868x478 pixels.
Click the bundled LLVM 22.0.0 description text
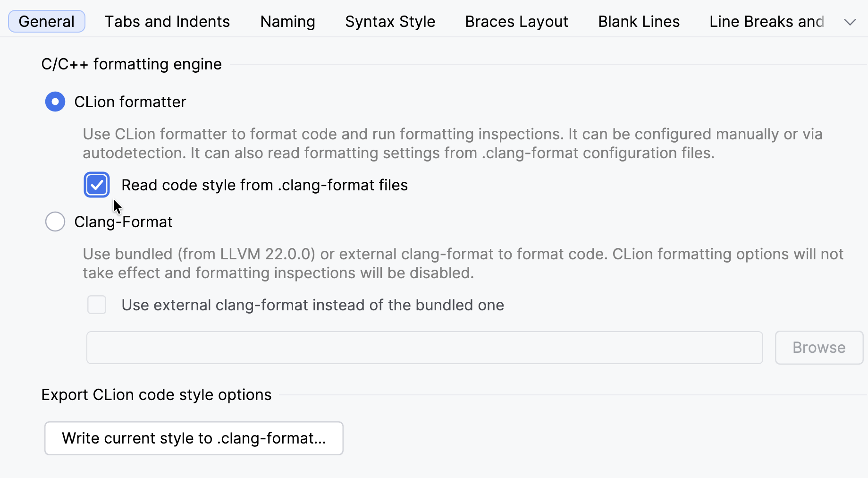click(x=463, y=264)
